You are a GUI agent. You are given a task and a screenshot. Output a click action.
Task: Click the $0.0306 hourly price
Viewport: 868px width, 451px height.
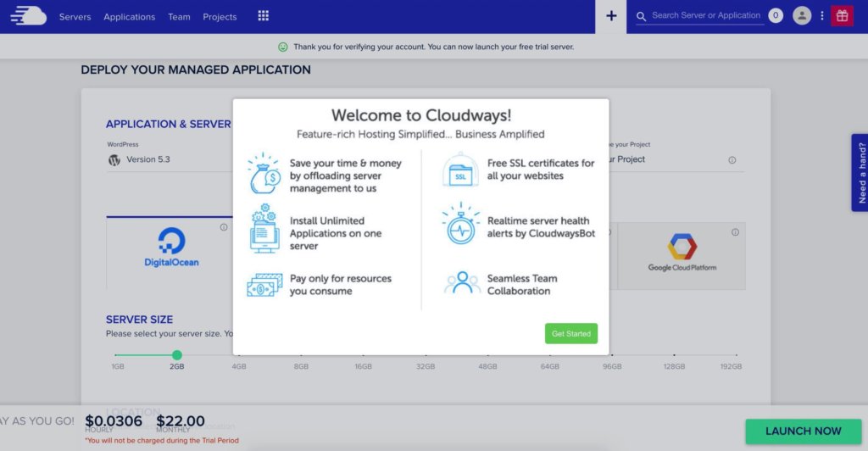coord(114,421)
